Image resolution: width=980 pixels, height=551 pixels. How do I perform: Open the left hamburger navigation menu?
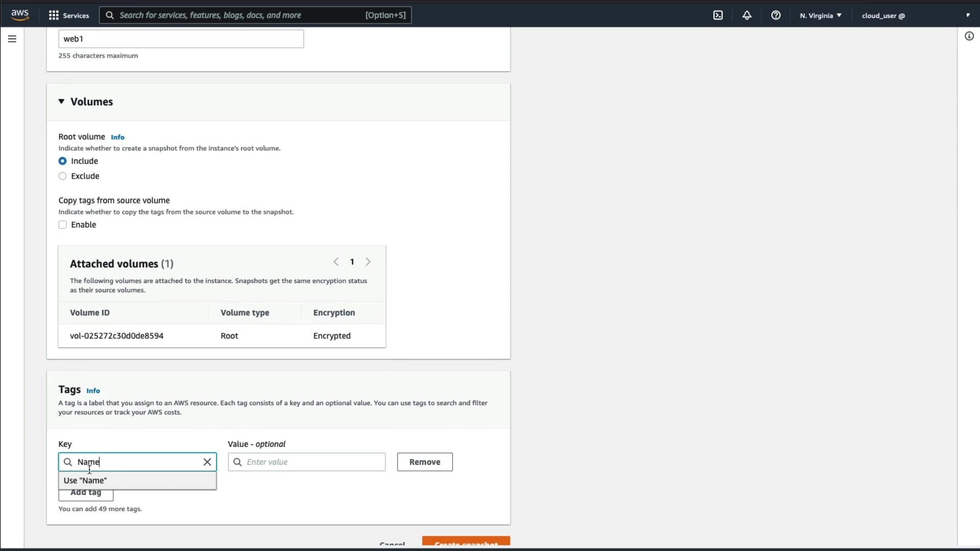12,39
